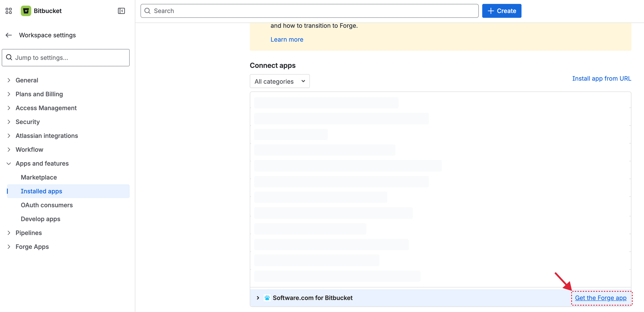
Task: Click the Access Management label
Action: coord(46,108)
